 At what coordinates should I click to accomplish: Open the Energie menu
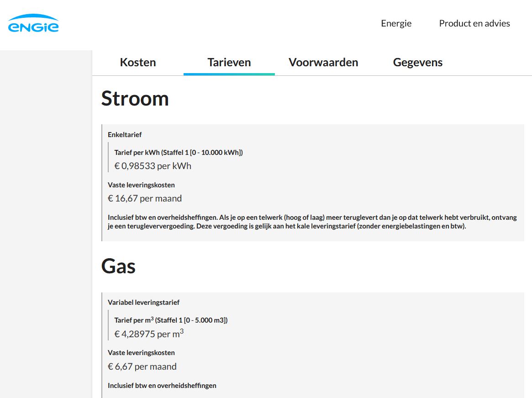coord(396,23)
